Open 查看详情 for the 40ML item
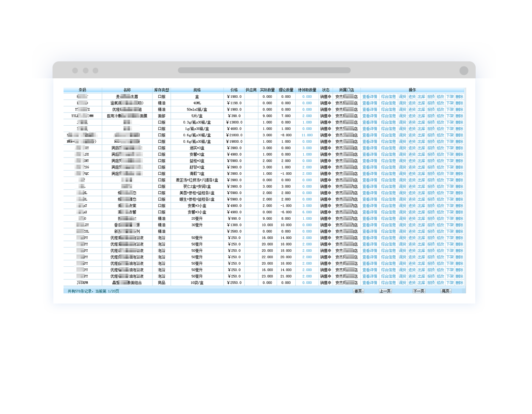 tap(369, 103)
